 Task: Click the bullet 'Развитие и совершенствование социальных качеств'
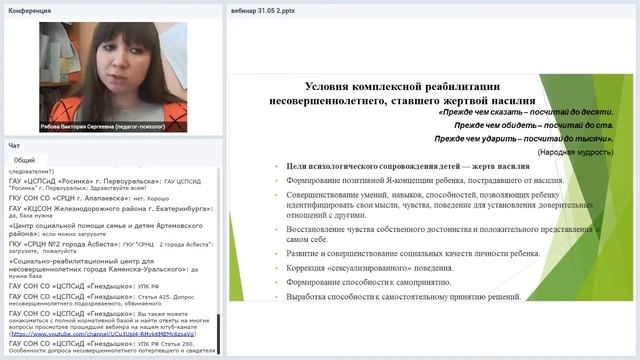[x=413, y=253]
